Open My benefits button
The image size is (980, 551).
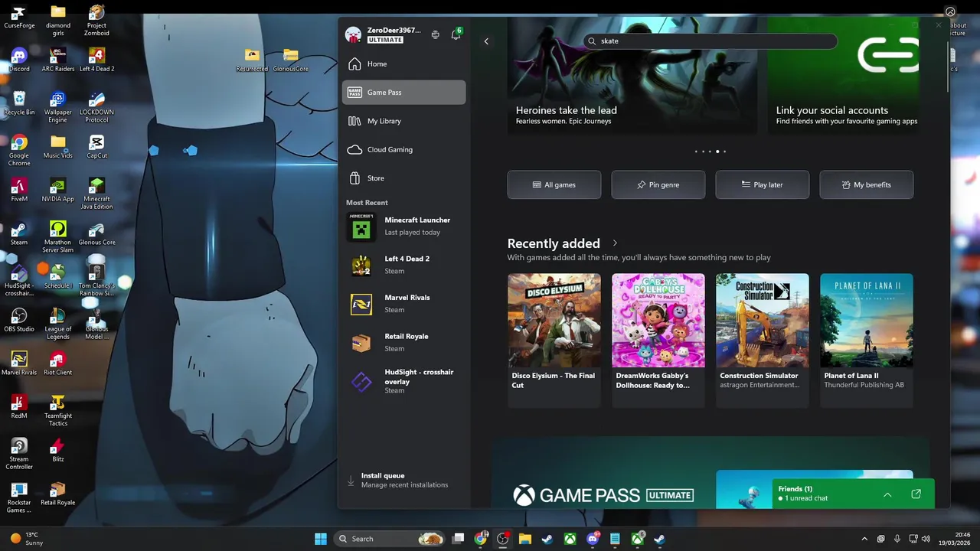tap(867, 184)
